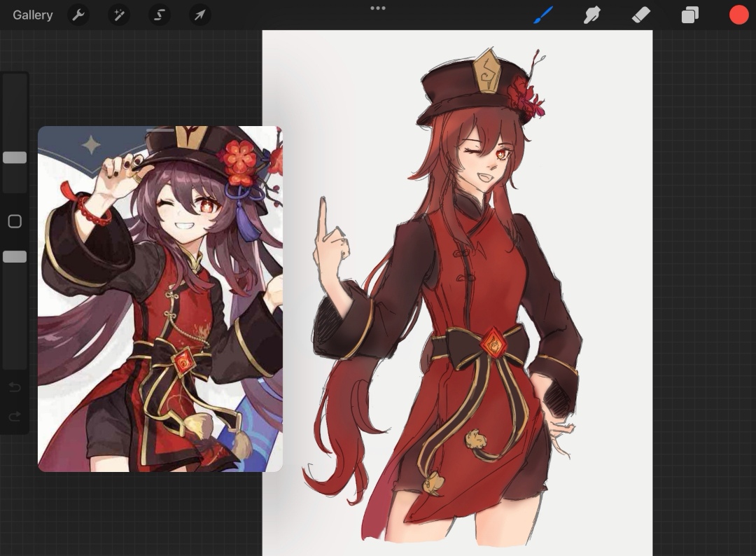Image resolution: width=756 pixels, height=556 pixels.
Task: Tap the gold hat emblem on the canvas drawing
Action: (486, 71)
